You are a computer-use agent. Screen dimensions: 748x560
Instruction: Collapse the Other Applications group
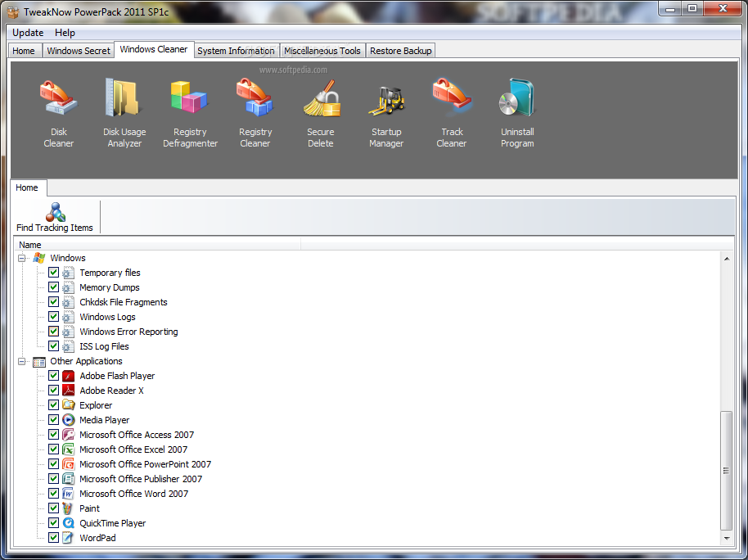21,361
